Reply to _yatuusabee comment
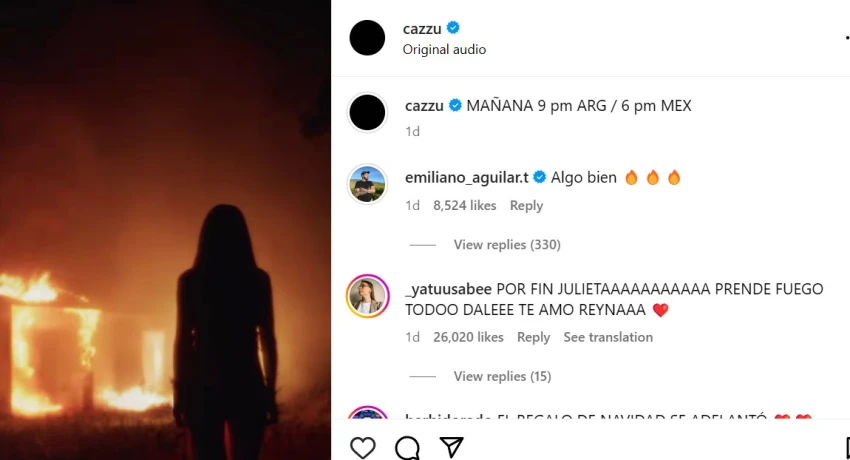The width and height of the screenshot is (850, 460). coord(533,338)
